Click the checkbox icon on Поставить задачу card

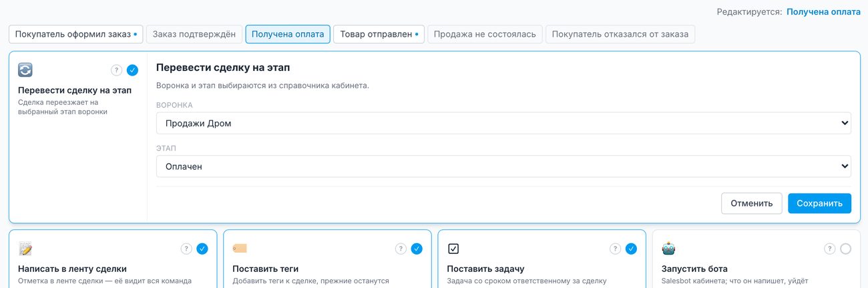point(453,249)
